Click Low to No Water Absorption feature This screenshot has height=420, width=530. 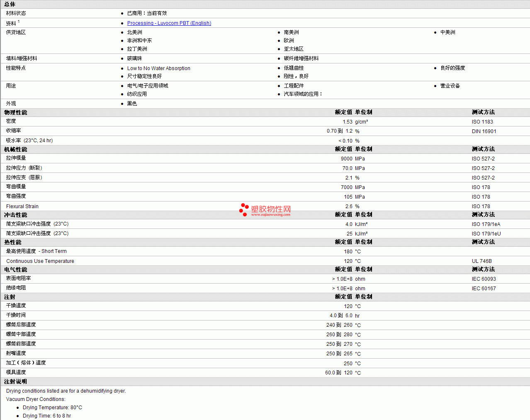[x=159, y=68]
